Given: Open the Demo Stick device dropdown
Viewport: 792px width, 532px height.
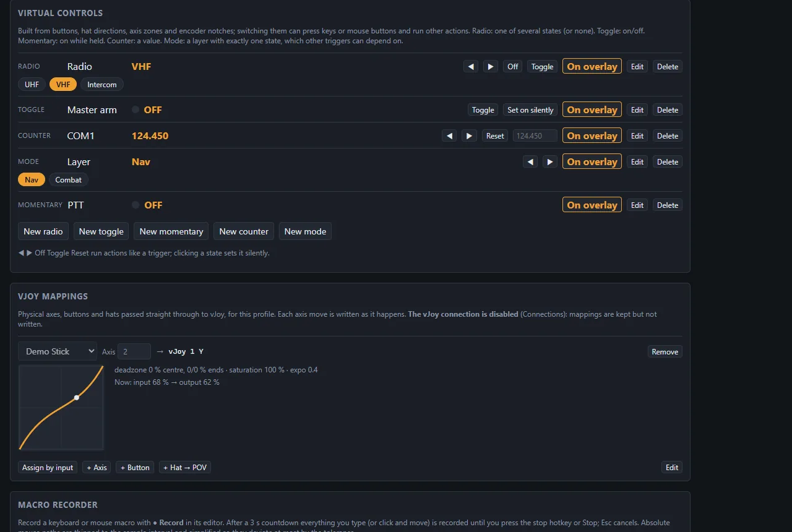Looking at the screenshot, I should (58, 351).
